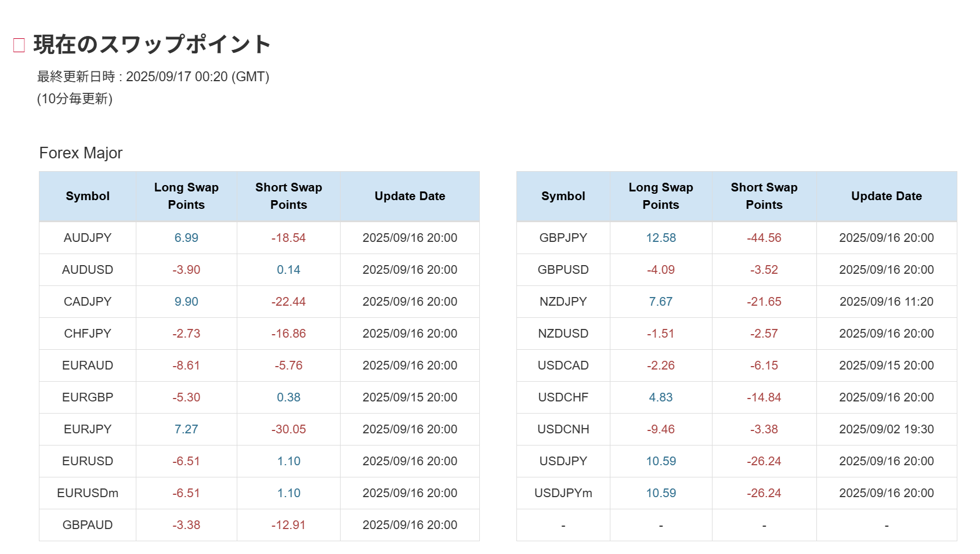980x554 pixels.
Task: Click the USDJPYm symbol cell
Action: click(x=563, y=493)
